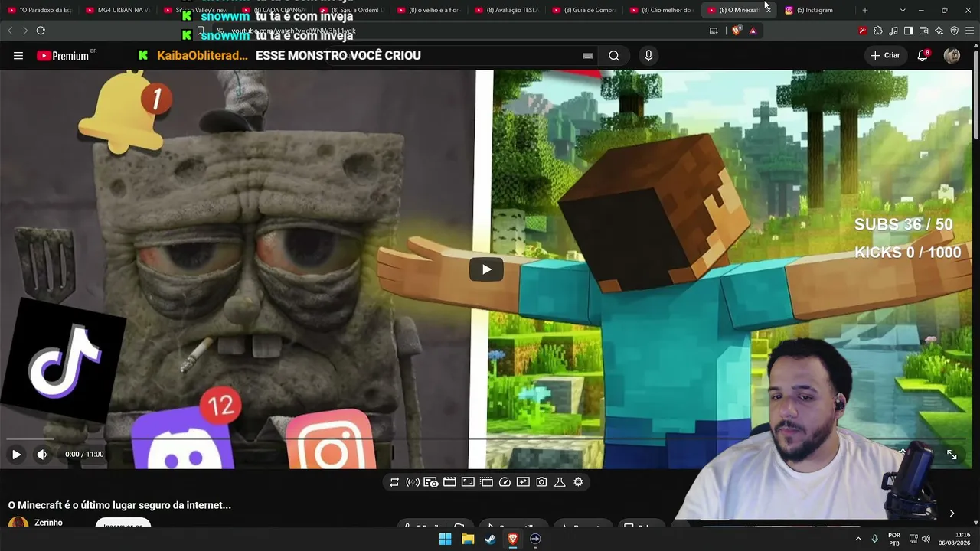Open the enhancer settings gear icon
Screen dimensions: 980x551
578,482
